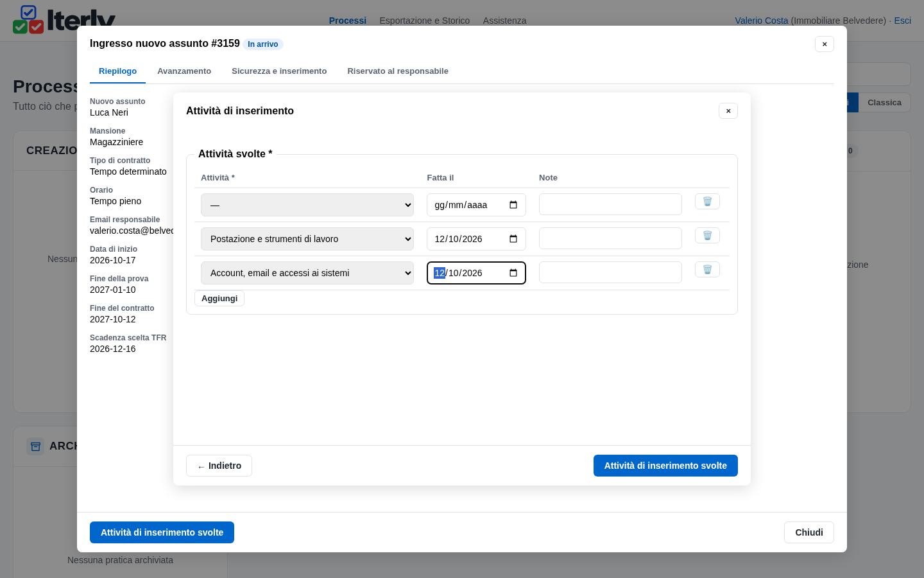Click the 2026-10-17 start date value
924x578 pixels.
click(113, 260)
